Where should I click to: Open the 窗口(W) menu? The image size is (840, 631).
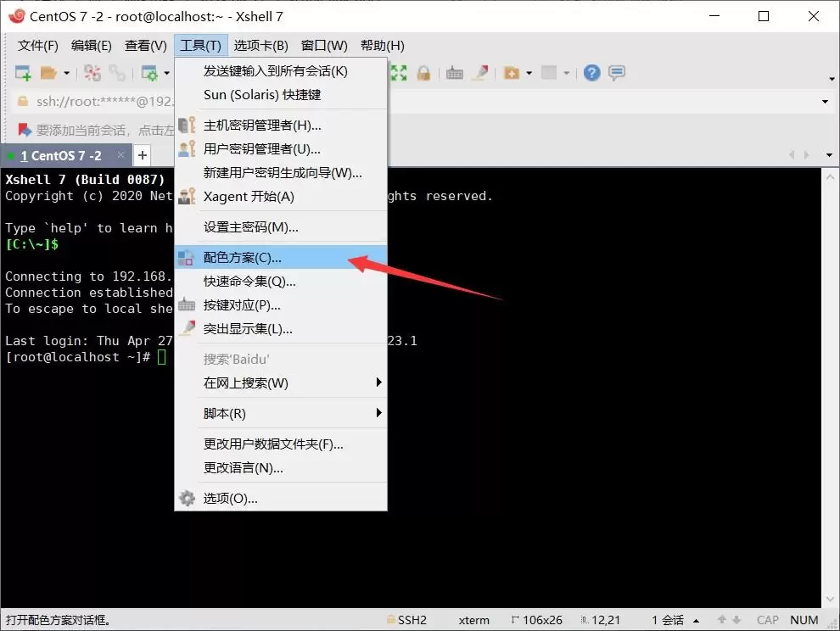tap(324, 46)
